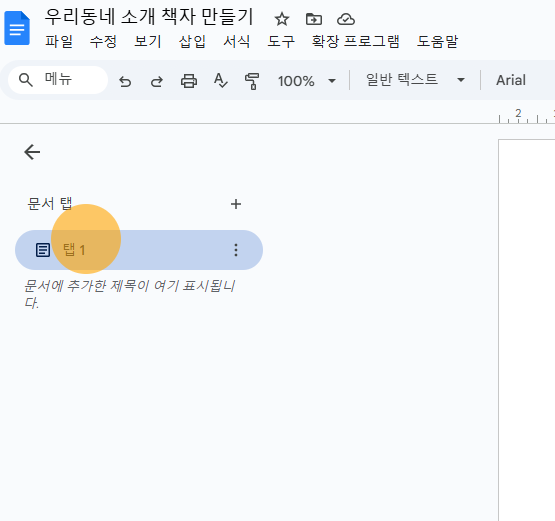Open the Google Docs home icon

coord(17,28)
